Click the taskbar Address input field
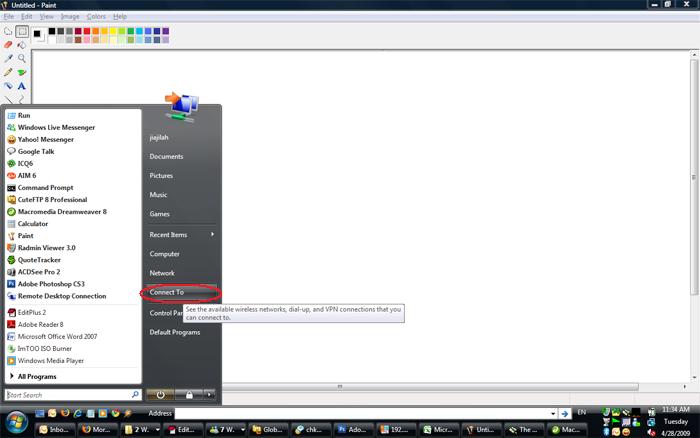Image resolution: width=700 pixels, height=438 pixels. tap(362, 413)
